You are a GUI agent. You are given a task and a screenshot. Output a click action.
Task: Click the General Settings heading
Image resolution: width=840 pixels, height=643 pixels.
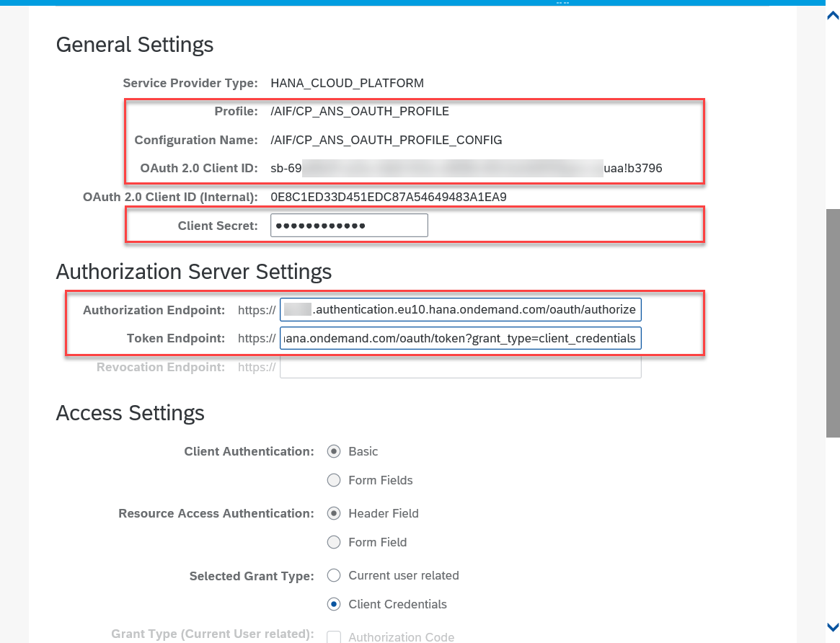(134, 45)
